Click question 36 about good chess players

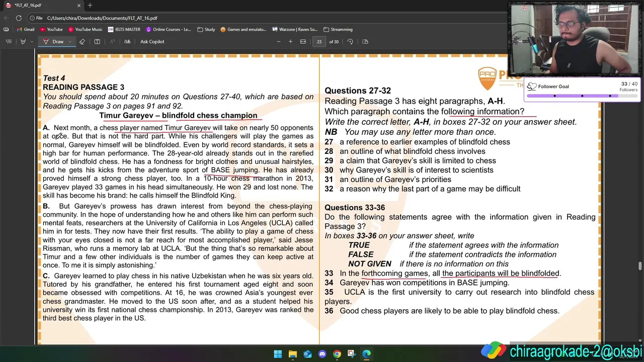point(442,311)
